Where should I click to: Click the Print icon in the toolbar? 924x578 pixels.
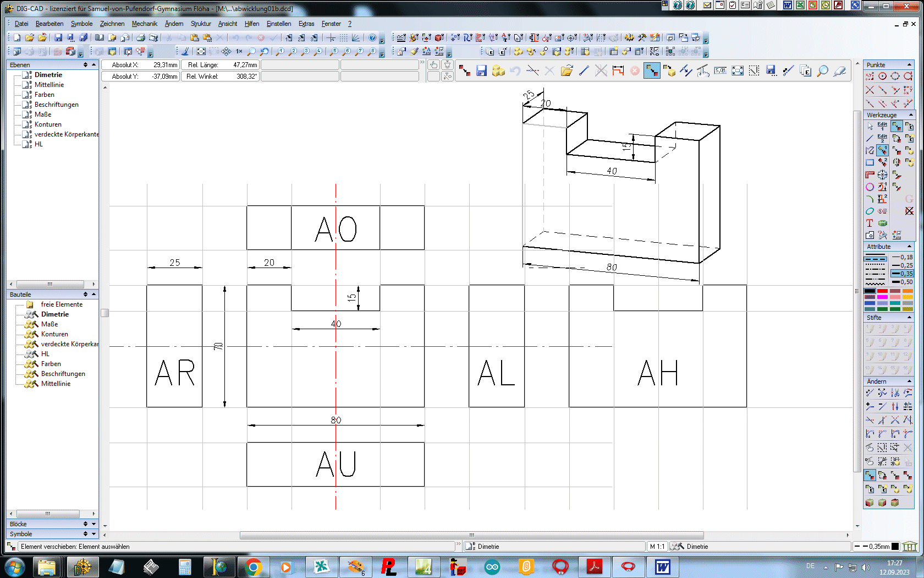141,37
